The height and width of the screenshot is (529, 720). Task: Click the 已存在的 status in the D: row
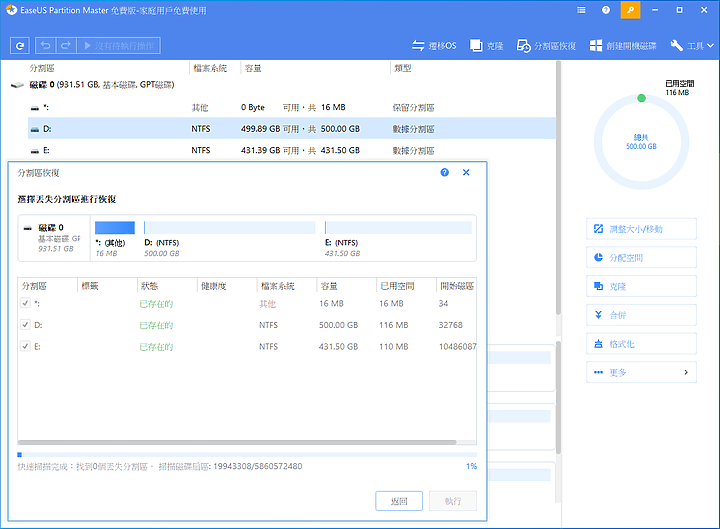coord(156,325)
